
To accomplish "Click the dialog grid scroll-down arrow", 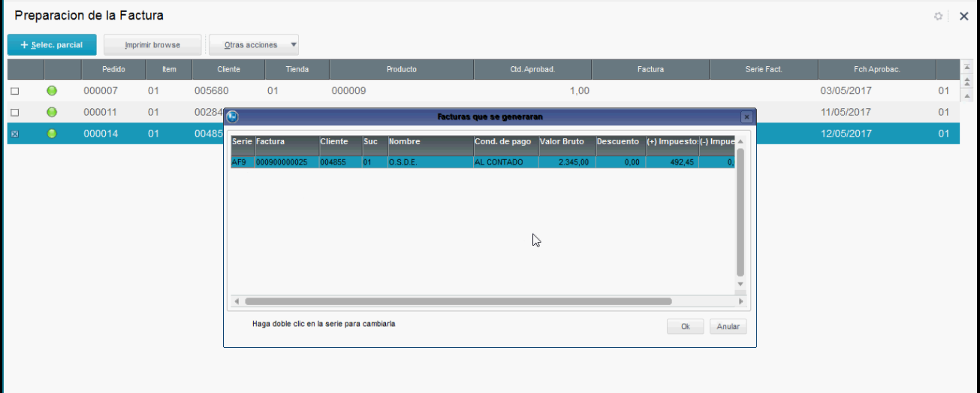I will (x=740, y=284).
